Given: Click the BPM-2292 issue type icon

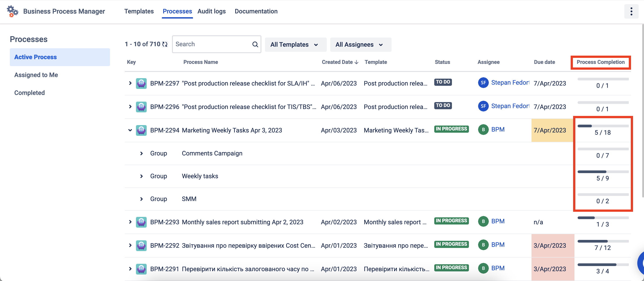Looking at the screenshot, I should coord(141,245).
